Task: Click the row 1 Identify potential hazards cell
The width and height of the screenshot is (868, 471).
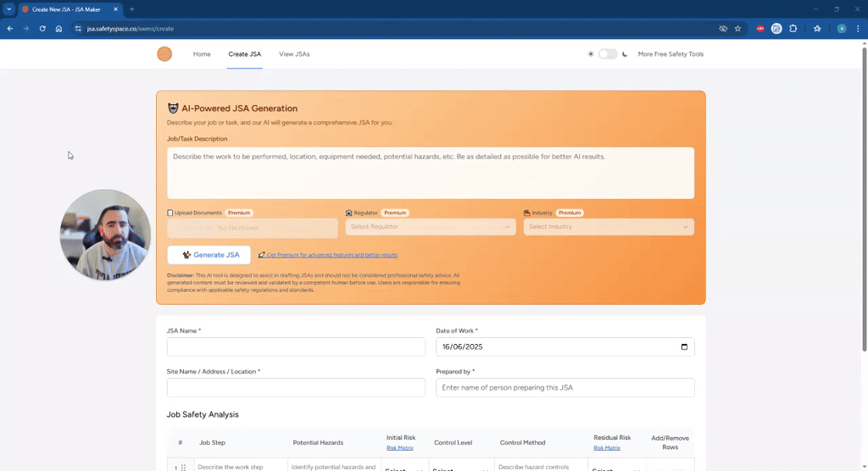Action: [x=334, y=467]
